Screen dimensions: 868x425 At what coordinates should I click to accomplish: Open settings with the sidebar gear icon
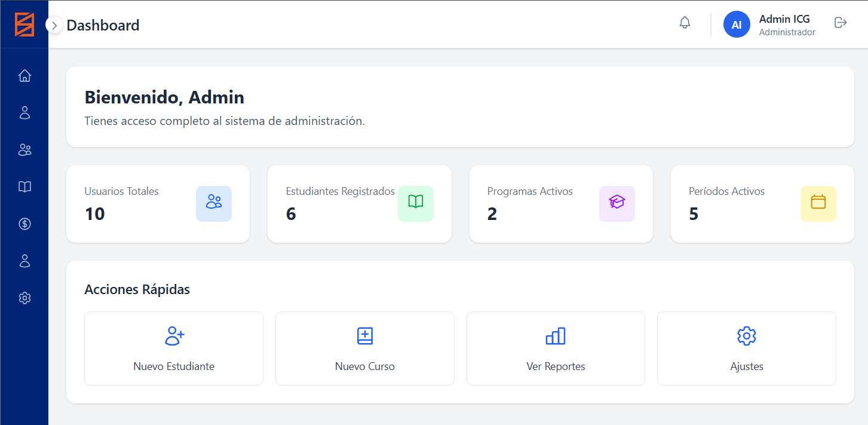coord(24,298)
